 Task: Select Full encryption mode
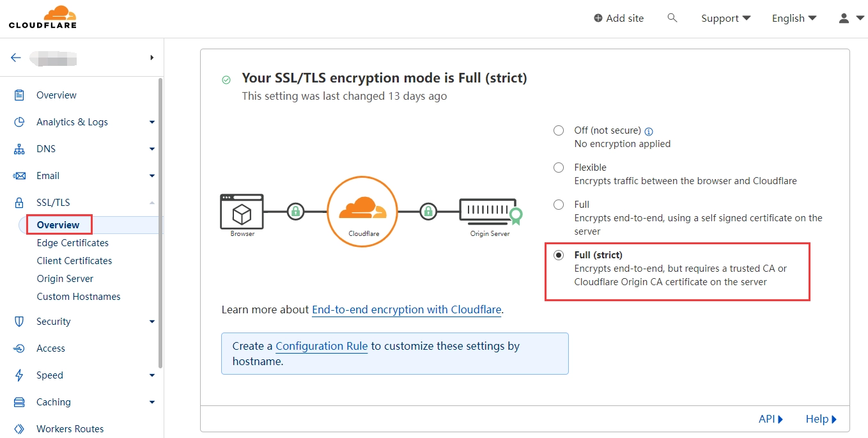[558, 204]
